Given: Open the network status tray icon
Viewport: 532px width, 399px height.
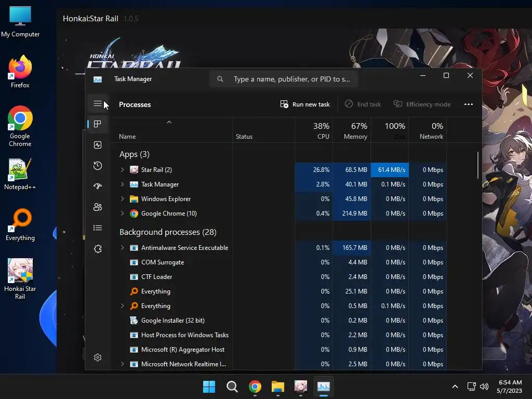Looking at the screenshot, I should [471, 387].
